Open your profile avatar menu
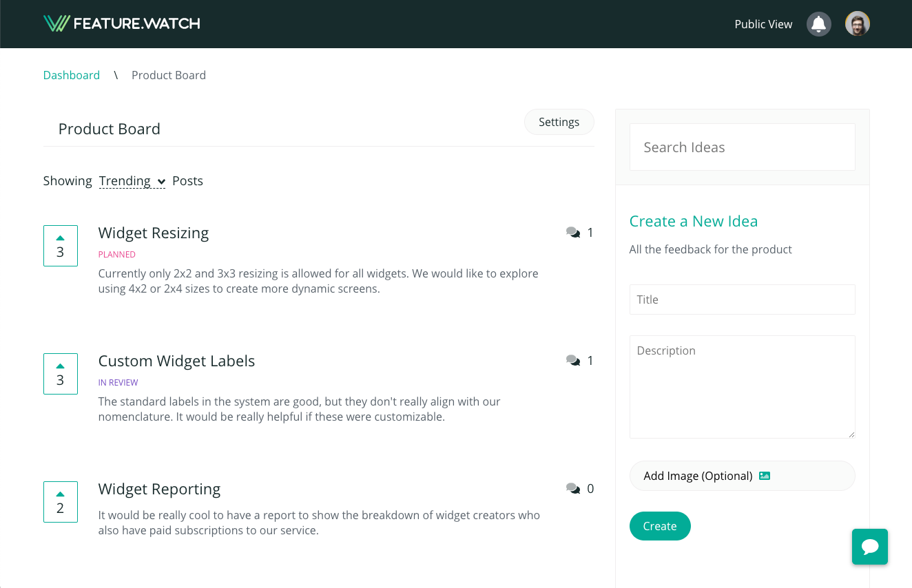Viewport: 912px width, 588px height. point(857,23)
